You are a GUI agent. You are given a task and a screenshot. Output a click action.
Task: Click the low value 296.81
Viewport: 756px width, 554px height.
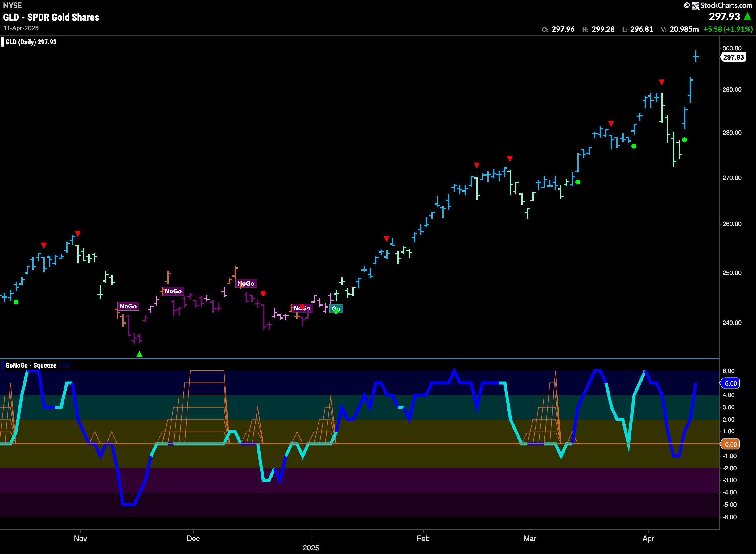click(641, 29)
